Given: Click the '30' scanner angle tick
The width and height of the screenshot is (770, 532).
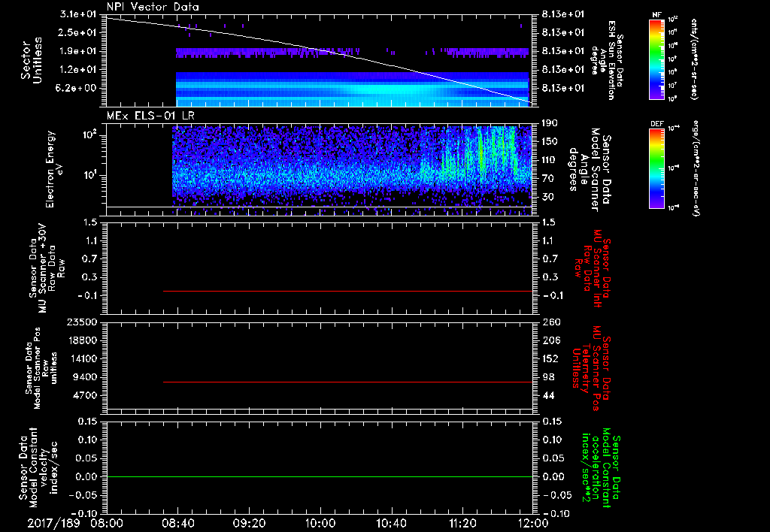Looking at the screenshot, I should (547, 197).
